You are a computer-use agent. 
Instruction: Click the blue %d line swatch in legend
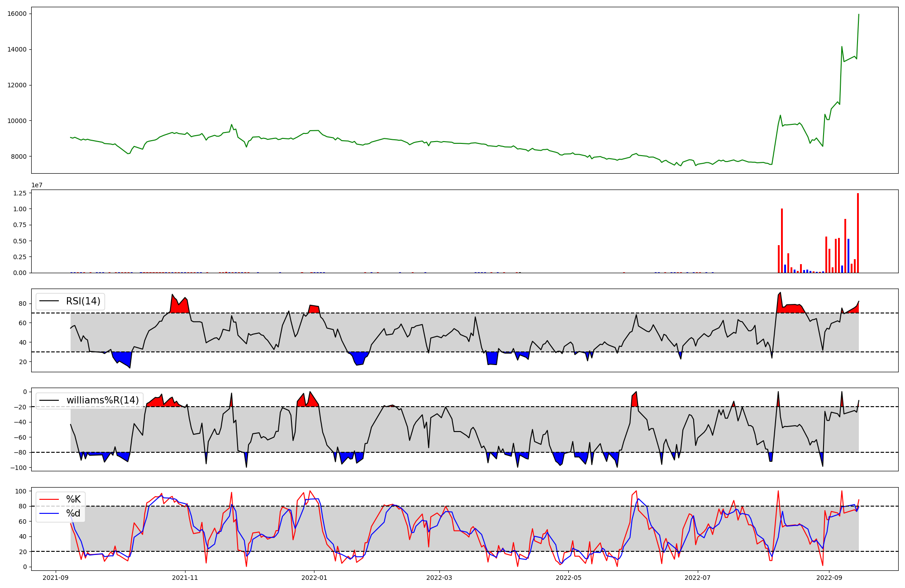pos(49,513)
